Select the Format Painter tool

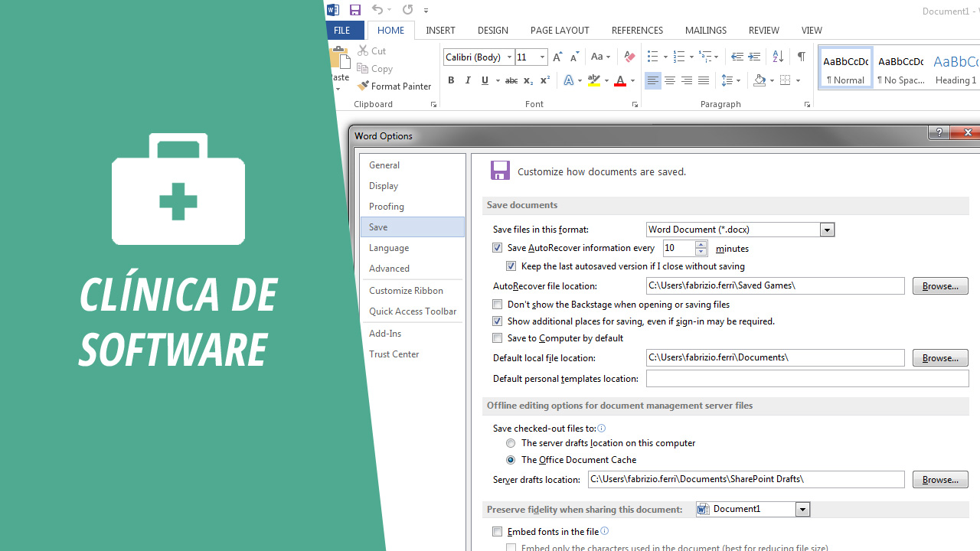click(x=394, y=86)
